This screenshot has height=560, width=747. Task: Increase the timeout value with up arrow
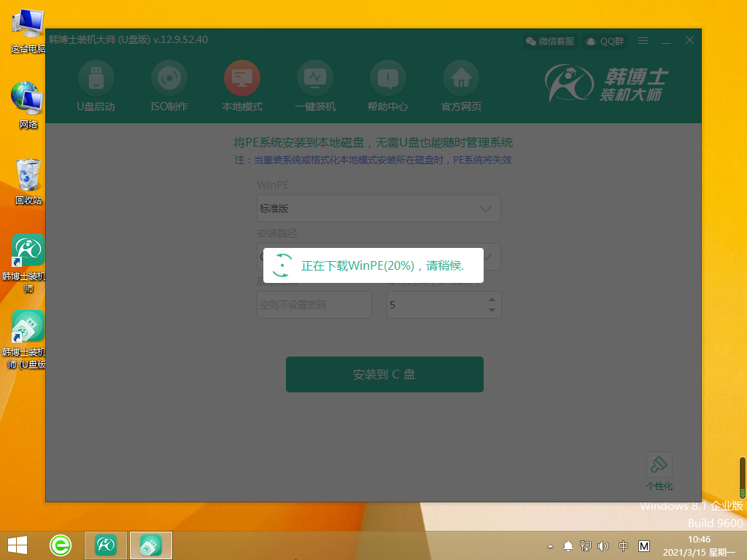point(492,299)
